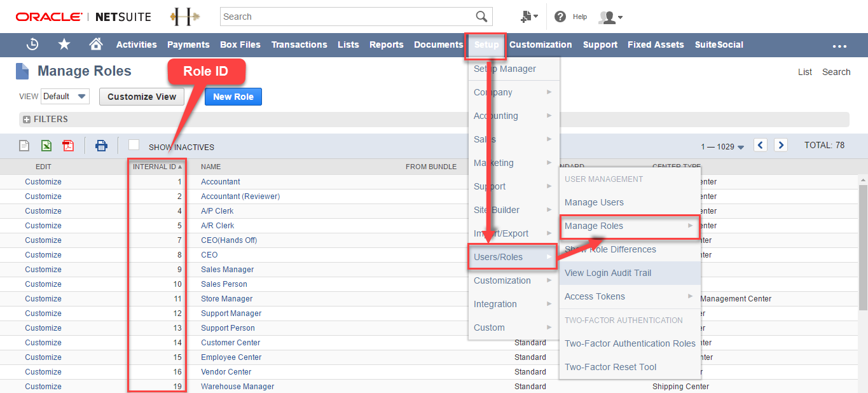Open the View Default dropdown
This screenshot has width=868, height=393.
pos(65,97)
